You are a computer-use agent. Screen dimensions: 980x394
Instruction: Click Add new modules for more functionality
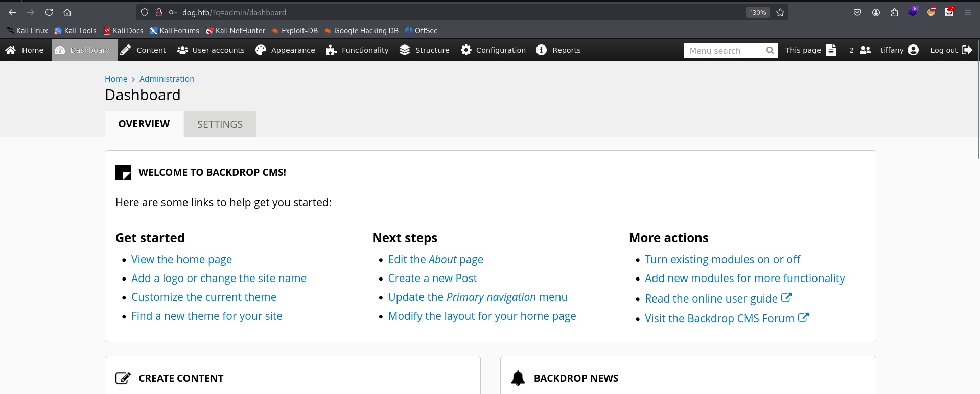click(744, 278)
